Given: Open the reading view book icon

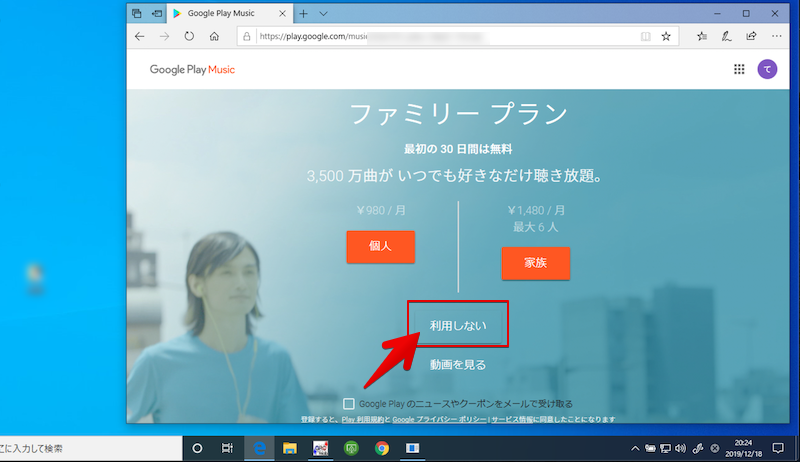Looking at the screenshot, I should (645, 36).
